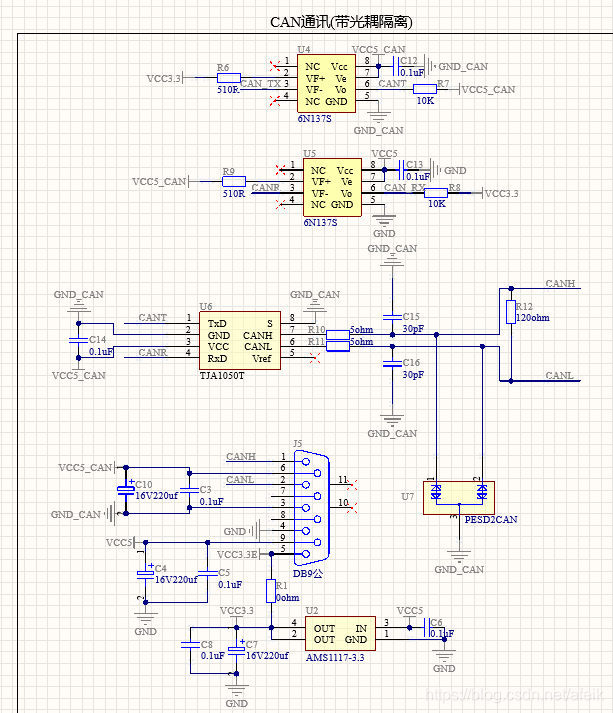
Task: Click the '16V220uf' value of C4
Action: (176, 580)
